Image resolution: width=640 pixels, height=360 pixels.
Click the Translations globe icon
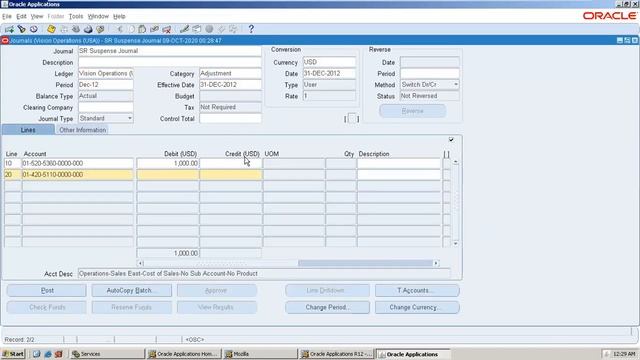click(209, 29)
